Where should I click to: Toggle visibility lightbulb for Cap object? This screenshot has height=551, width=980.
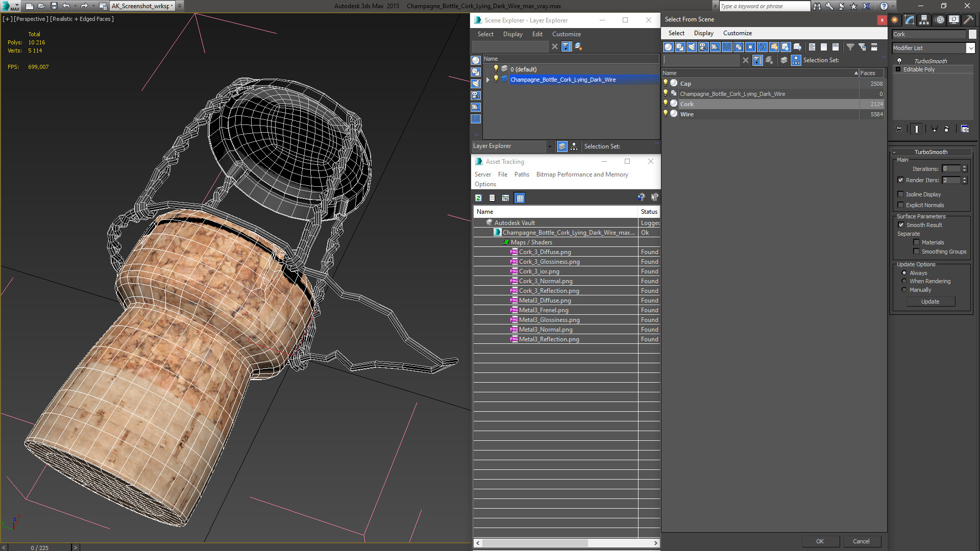coord(666,83)
